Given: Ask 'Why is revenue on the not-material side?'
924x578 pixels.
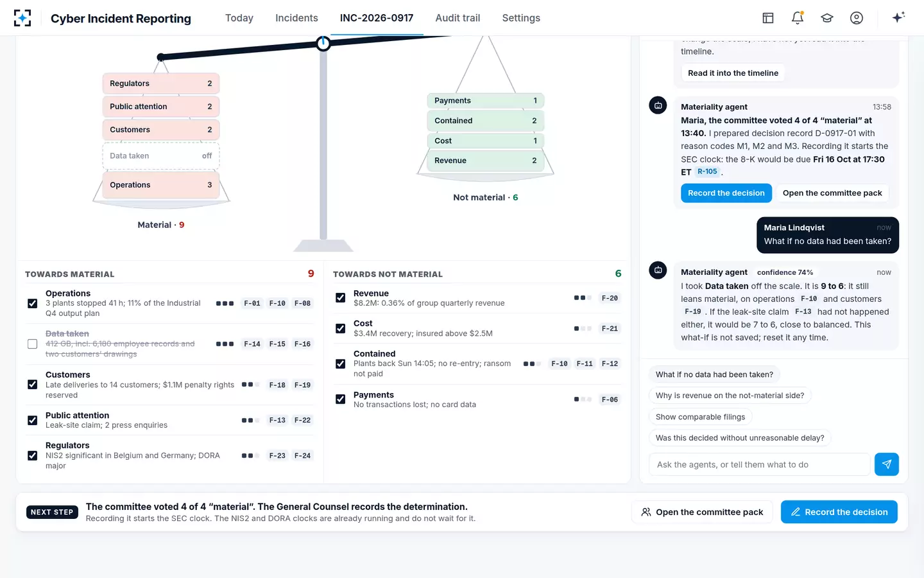Looking at the screenshot, I should [x=730, y=396].
